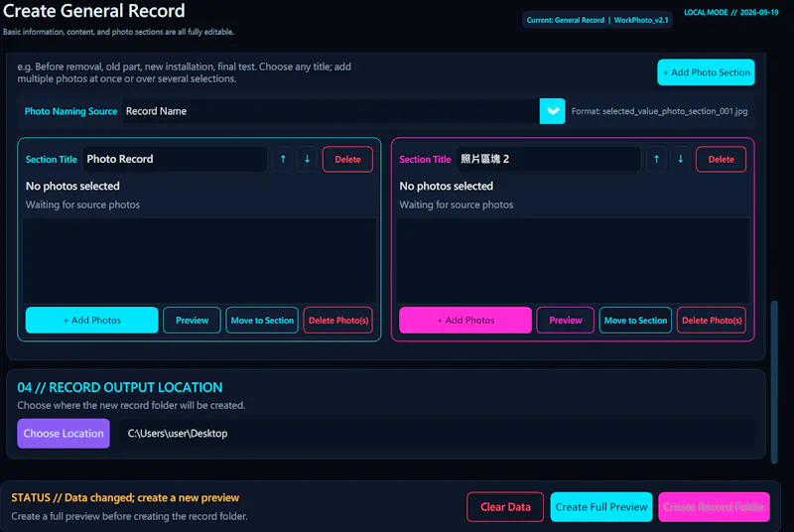Viewport: 794px width, 532px height.
Task: Delete the Photo Record section
Action: tap(347, 159)
